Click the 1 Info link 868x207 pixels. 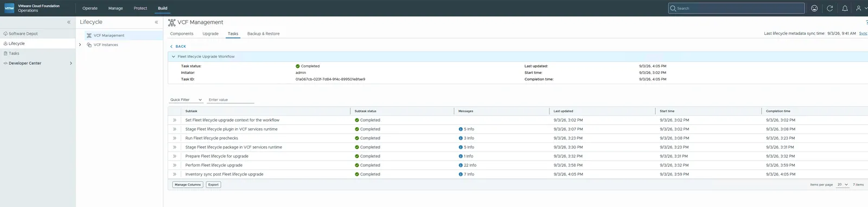click(x=469, y=156)
